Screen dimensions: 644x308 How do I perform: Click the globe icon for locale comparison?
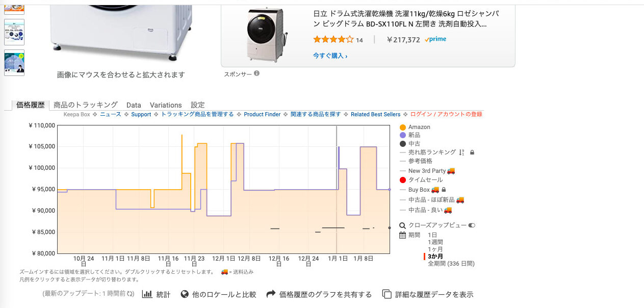(185, 294)
